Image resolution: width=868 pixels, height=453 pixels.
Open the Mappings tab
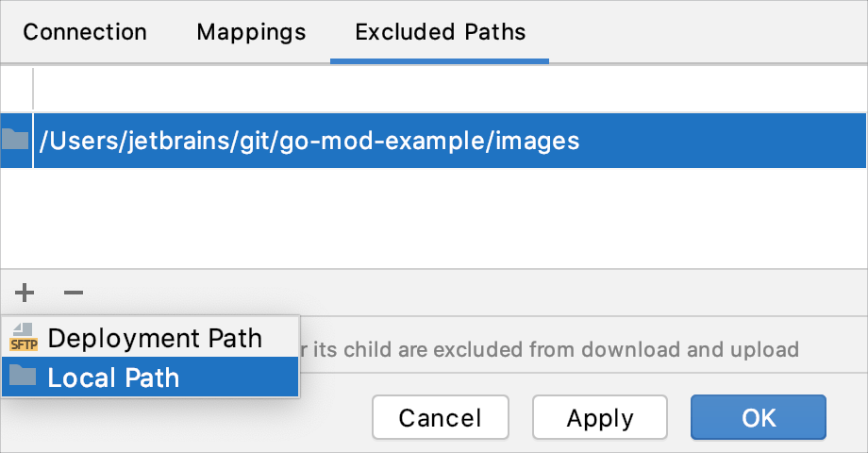[x=251, y=32]
